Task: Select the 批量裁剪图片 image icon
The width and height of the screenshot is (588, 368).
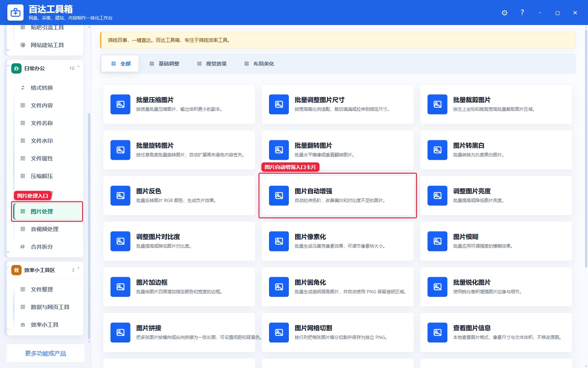Action: pos(437,105)
